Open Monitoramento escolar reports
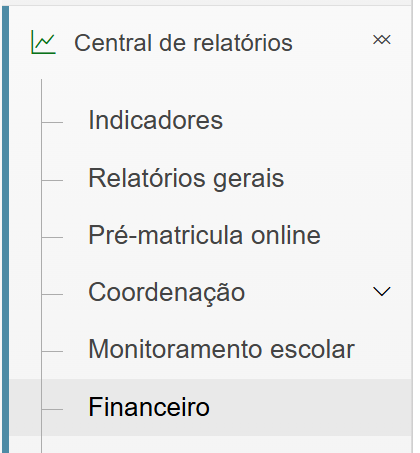Image resolution: width=420 pixels, height=453 pixels. coord(221,349)
